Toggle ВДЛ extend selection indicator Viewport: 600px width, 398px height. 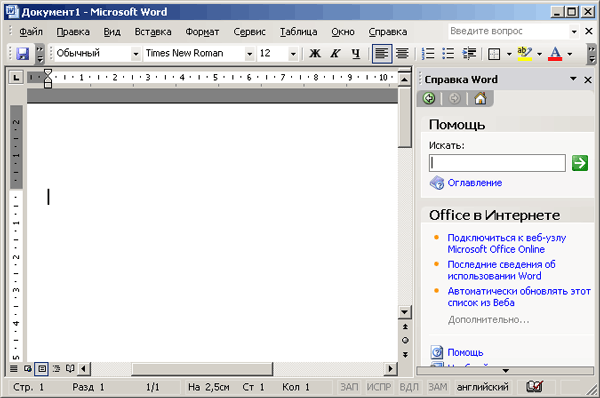[x=409, y=387]
